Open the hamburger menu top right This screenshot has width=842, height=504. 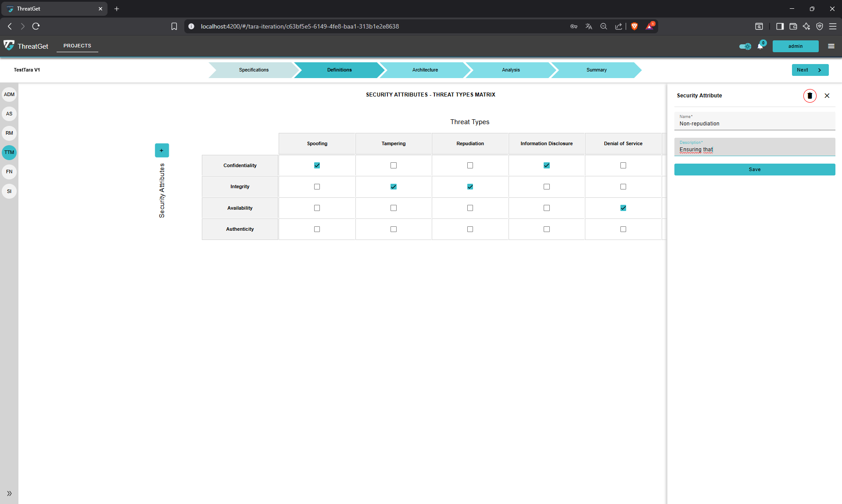pos(831,46)
